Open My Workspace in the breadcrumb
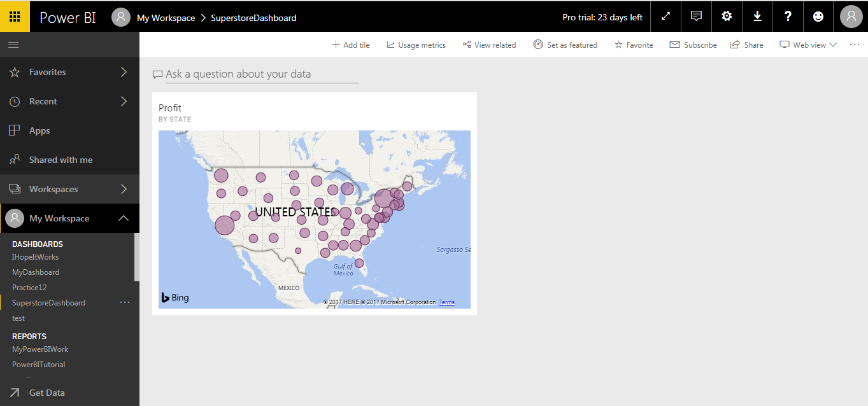Viewport: 868px width, 406px height. (x=166, y=18)
